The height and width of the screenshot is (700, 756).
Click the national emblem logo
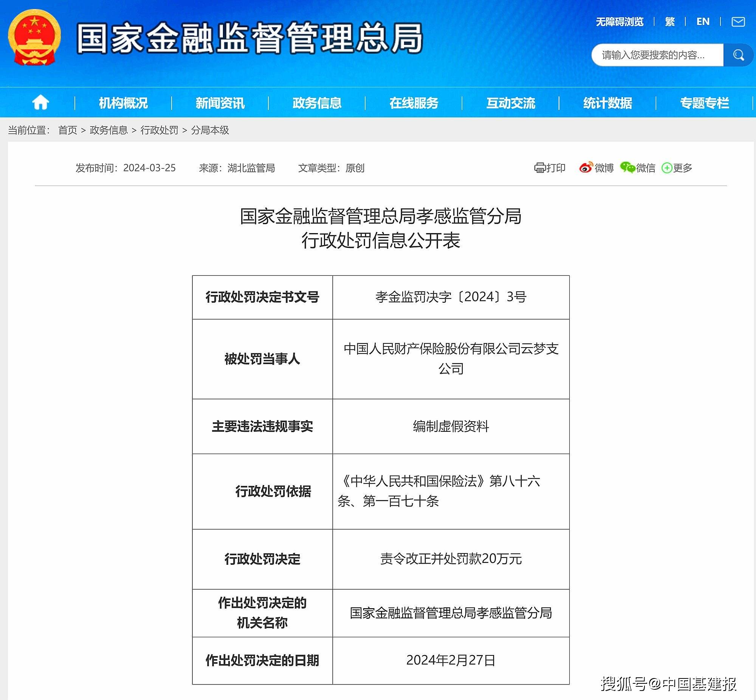[34, 37]
